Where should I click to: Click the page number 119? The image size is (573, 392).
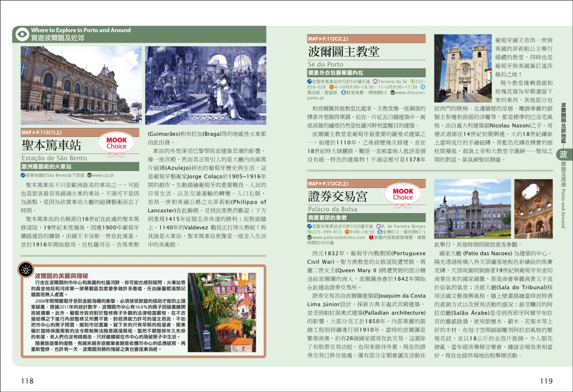(546, 381)
